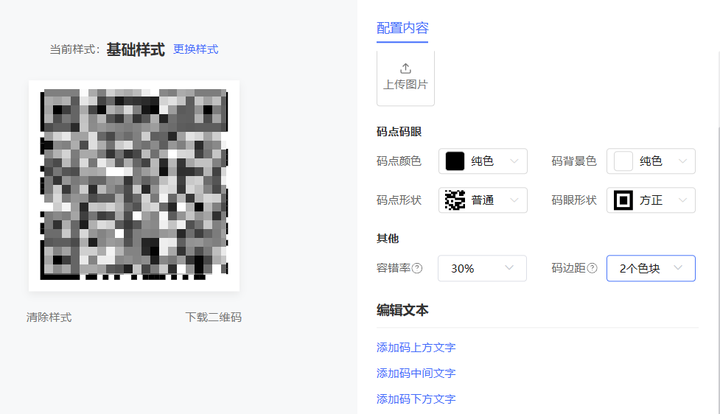The image size is (720, 414).
Task: Click the 码点形状 pattern preview icon
Action: point(455,200)
